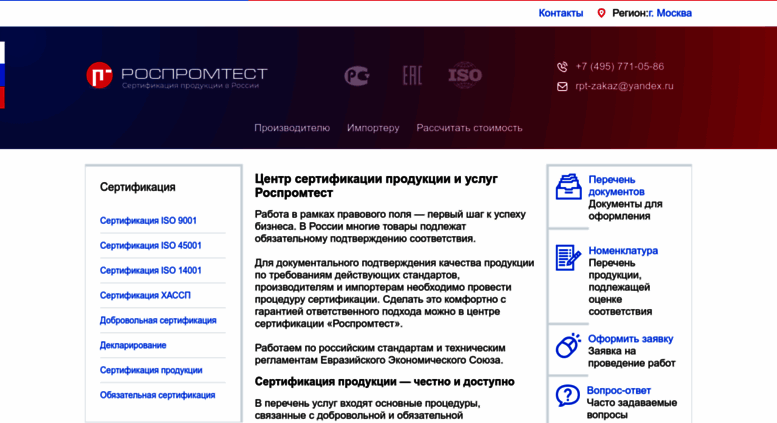Image resolution: width=777 pixels, height=423 pixels.
Task: Click the text Документы для оформления
Action: tap(625, 210)
